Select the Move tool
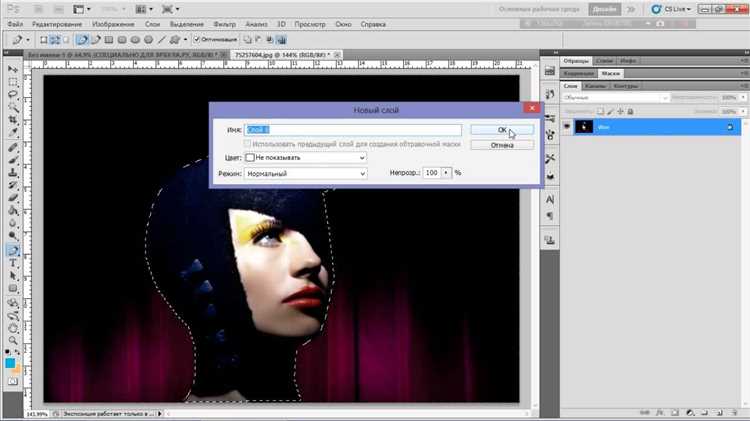The height and width of the screenshot is (421, 750). click(13, 69)
